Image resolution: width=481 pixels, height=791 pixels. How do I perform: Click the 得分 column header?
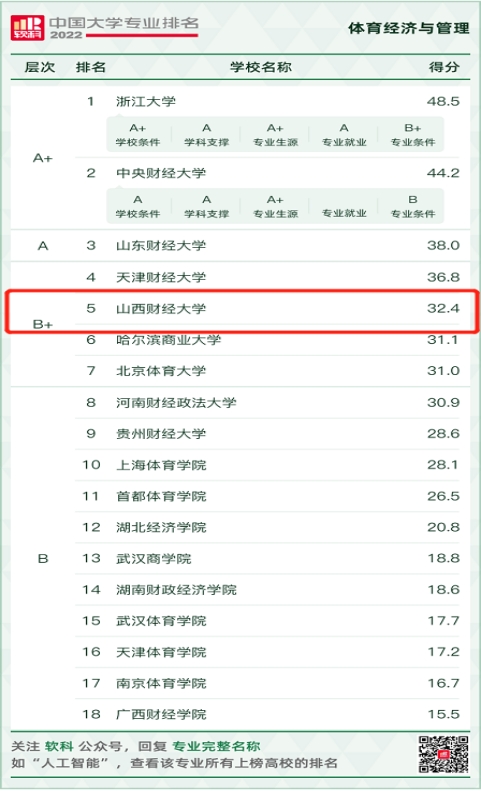(444, 67)
